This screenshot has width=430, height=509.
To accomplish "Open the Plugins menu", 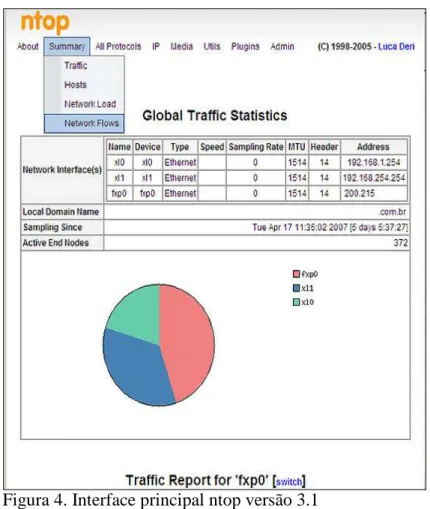I will tap(245, 46).
